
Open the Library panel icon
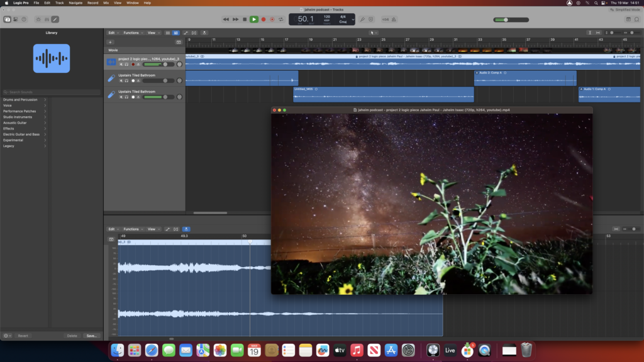tap(8, 19)
